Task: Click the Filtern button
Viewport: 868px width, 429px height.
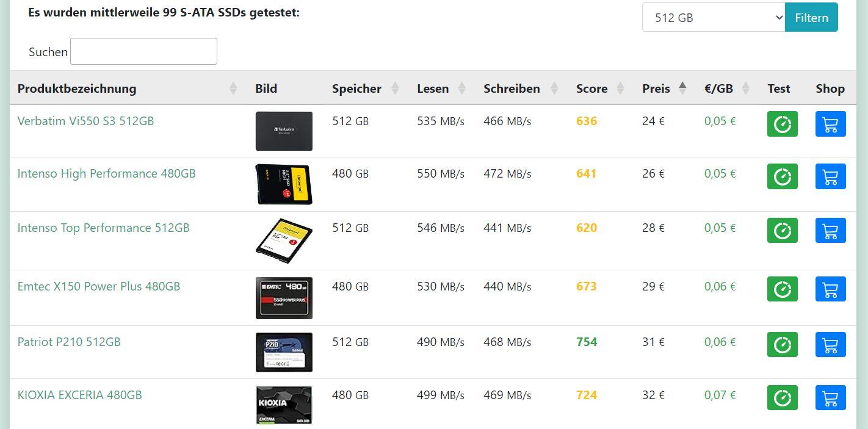Action: pyautogui.click(x=811, y=18)
